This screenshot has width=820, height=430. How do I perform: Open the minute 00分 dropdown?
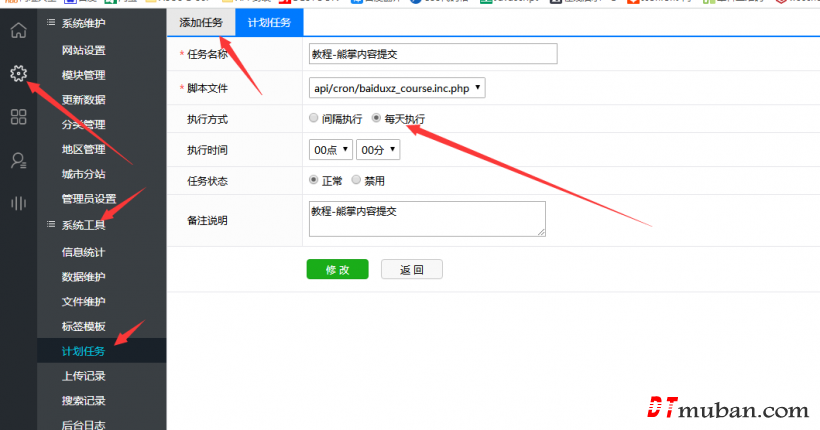coord(378,149)
